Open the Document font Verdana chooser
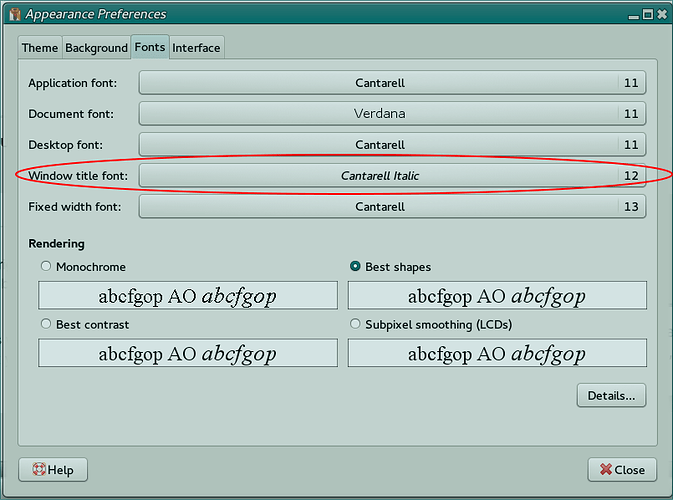 pos(392,114)
